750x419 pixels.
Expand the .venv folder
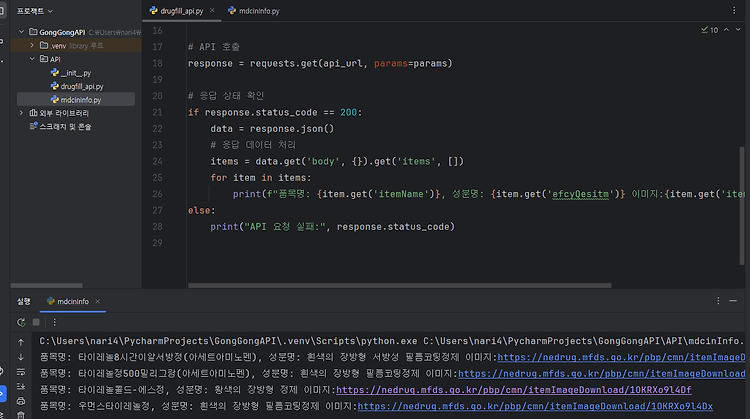point(32,45)
